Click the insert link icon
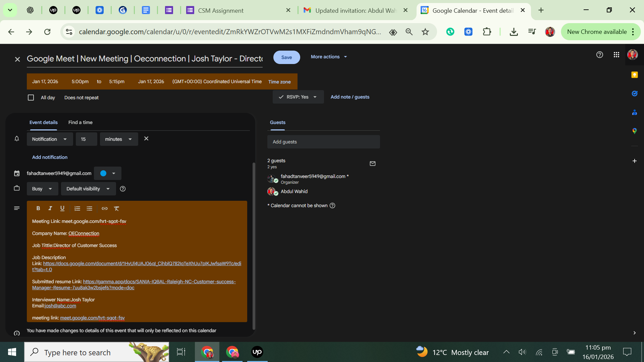This screenshot has height=362, width=644. tap(105, 208)
